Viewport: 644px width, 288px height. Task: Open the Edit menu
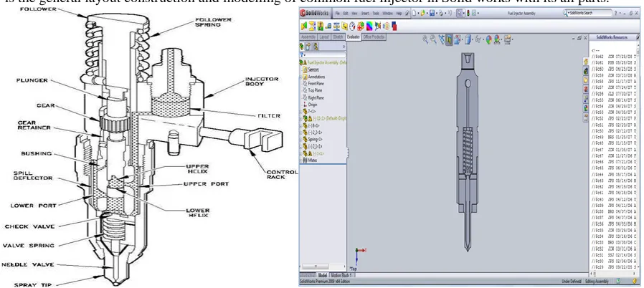[x=346, y=14]
